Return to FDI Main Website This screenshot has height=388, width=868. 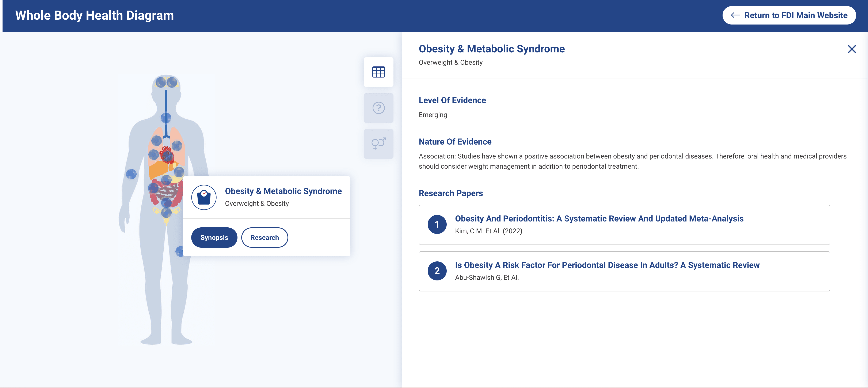coord(789,15)
